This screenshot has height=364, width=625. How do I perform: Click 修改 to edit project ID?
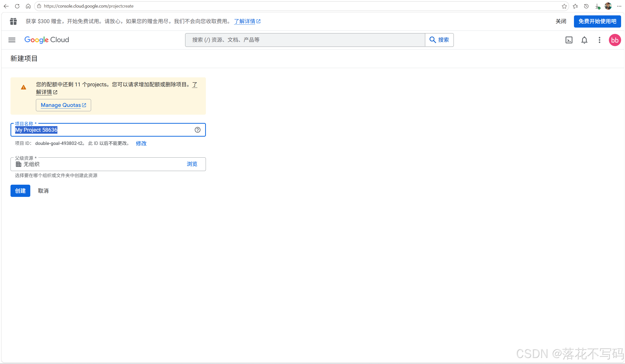(141, 143)
